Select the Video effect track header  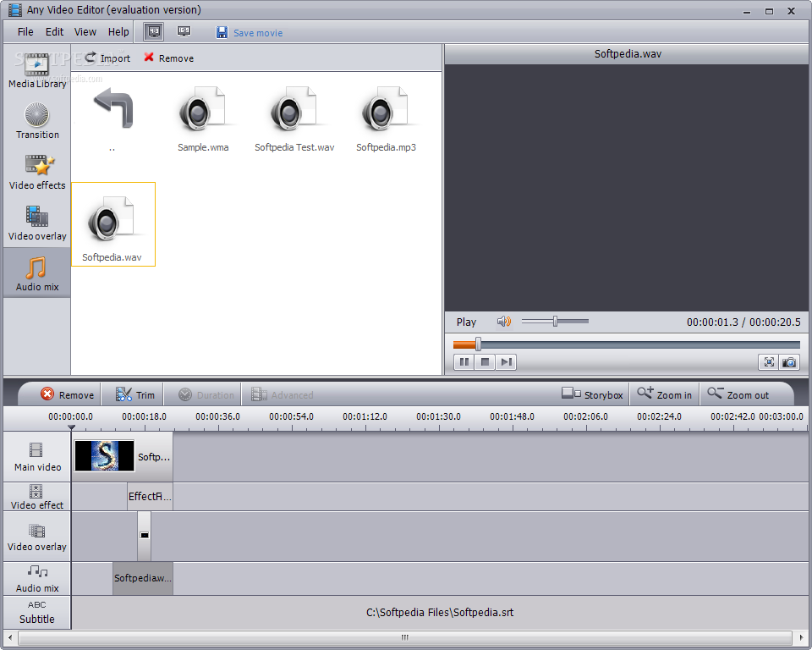coord(36,497)
